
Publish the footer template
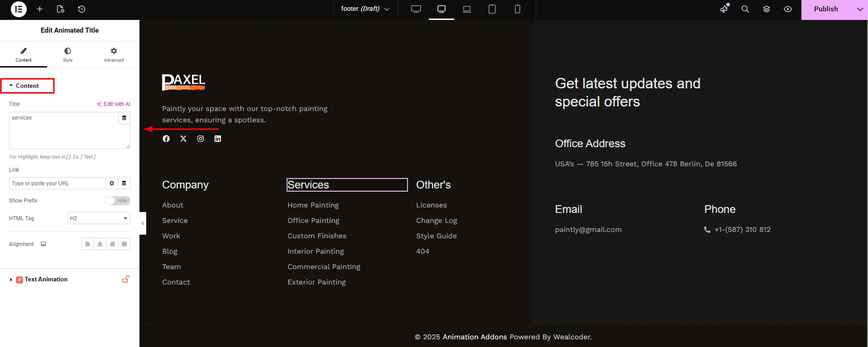826,9
